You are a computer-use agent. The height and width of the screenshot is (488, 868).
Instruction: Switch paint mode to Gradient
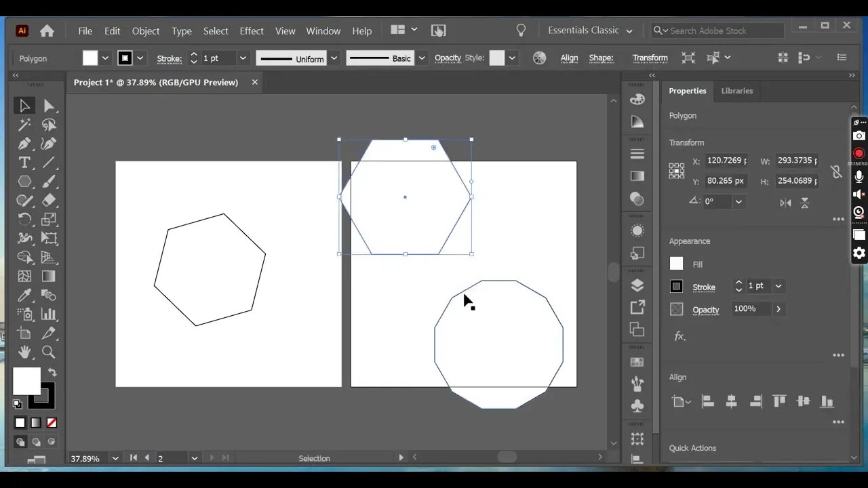pyautogui.click(x=36, y=423)
